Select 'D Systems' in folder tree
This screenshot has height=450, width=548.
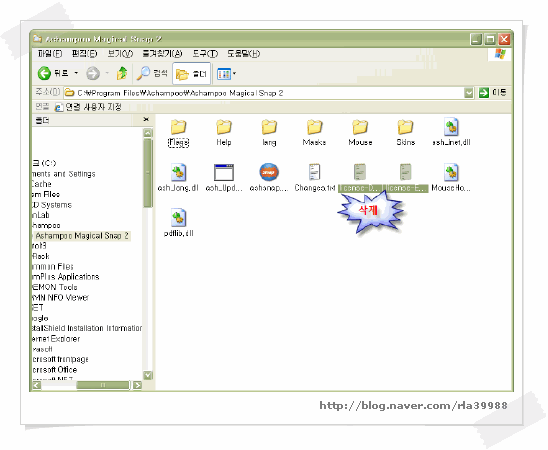pos(52,205)
